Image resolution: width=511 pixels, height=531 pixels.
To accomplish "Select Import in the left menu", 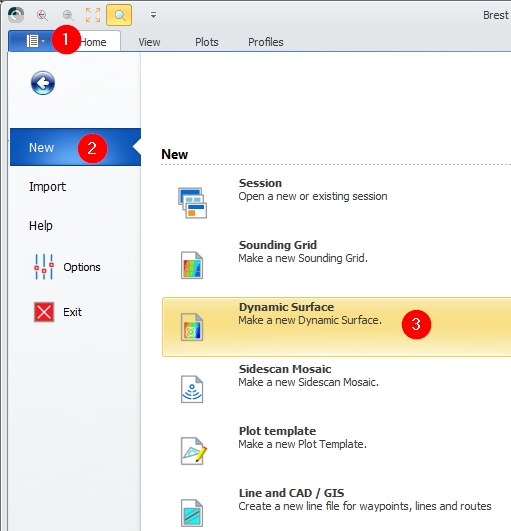I will [x=47, y=187].
